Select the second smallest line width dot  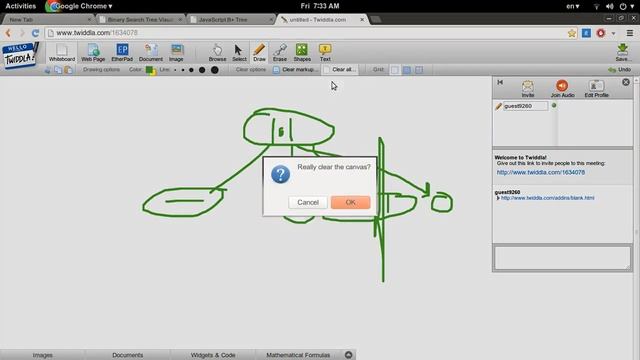tap(182, 70)
